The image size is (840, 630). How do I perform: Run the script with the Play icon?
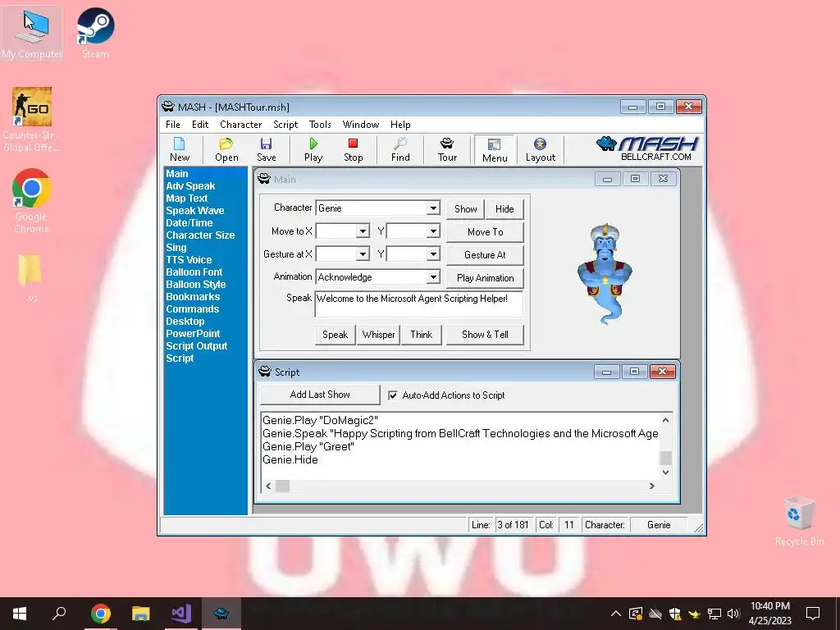click(313, 149)
